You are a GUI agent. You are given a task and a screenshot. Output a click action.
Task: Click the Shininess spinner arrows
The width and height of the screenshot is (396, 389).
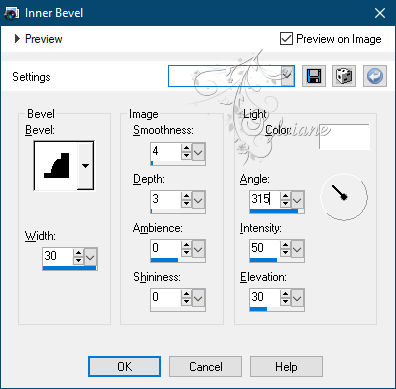pyautogui.click(x=186, y=298)
